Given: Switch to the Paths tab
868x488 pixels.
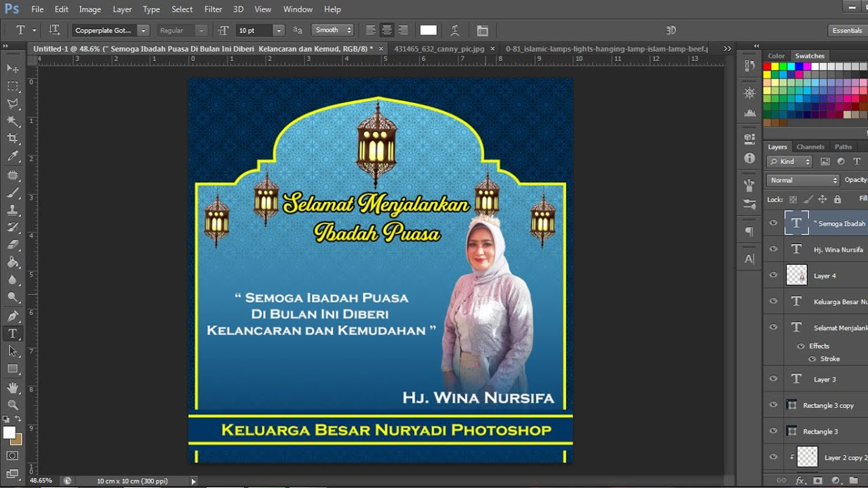Looking at the screenshot, I should pos(843,146).
